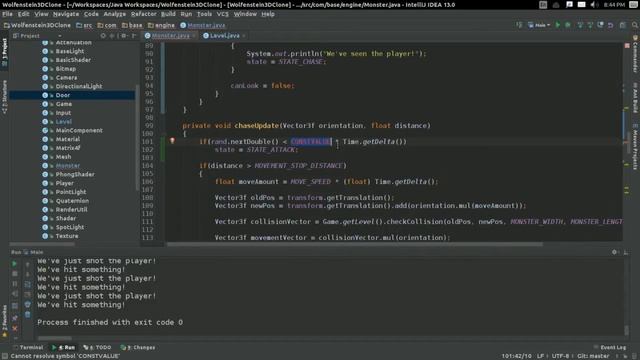Toggle the Structure side panel tab
This screenshot has height=360, width=640.
point(4,97)
